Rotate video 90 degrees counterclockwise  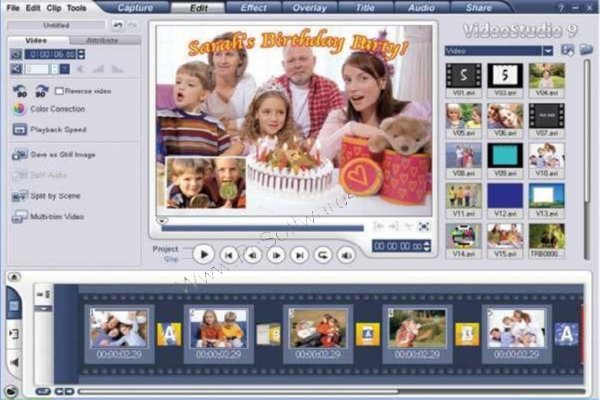coord(20,91)
